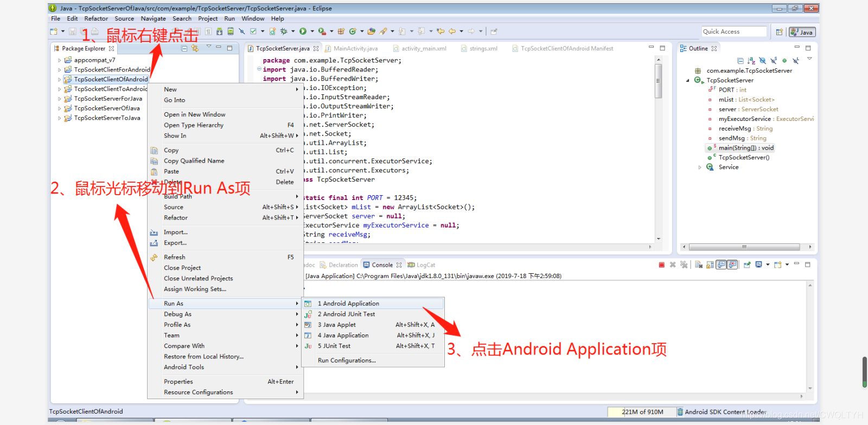
Task: Switch to the LogCat tab
Action: [x=422, y=265]
